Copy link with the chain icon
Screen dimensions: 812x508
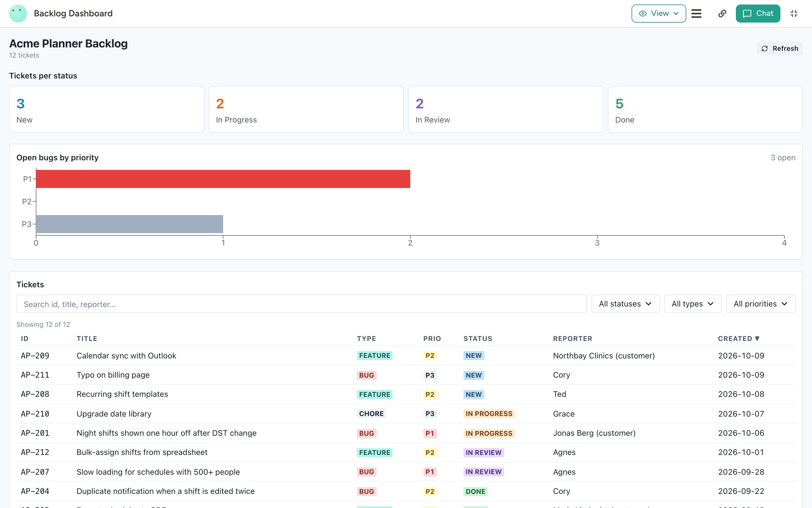(722, 14)
